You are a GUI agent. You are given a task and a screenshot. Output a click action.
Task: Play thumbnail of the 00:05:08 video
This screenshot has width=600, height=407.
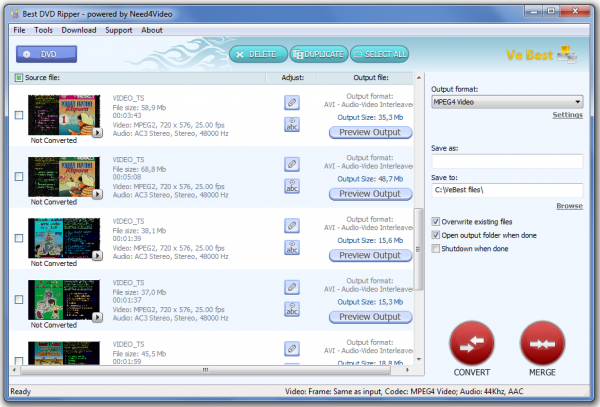point(98,194)
